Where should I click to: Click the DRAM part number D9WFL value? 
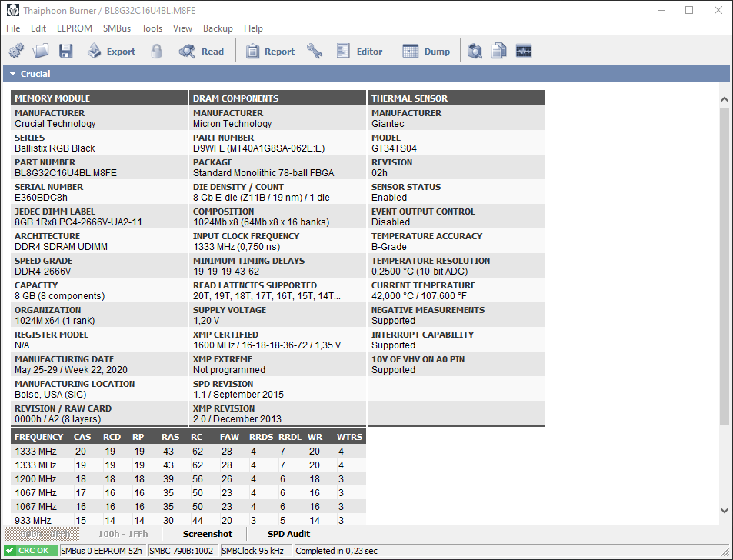258,148
